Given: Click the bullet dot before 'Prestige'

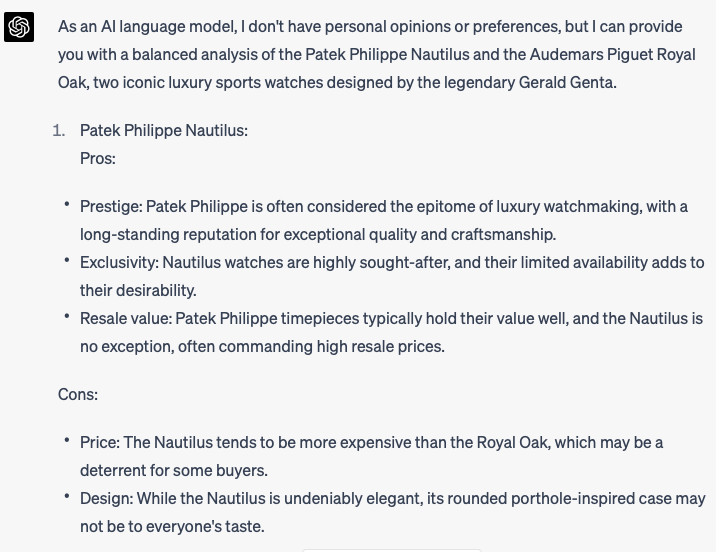Looking at the screenshot, I should [67, 204].
